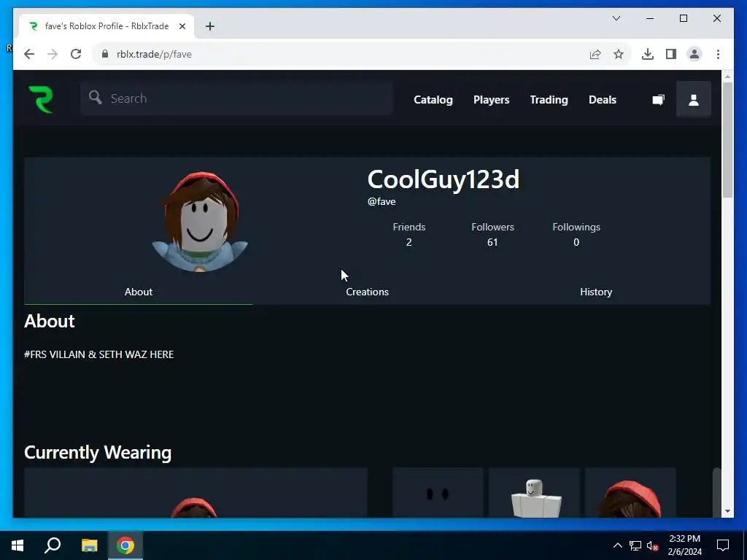
Task: Click the About heading
Action: tap(50, 322)
